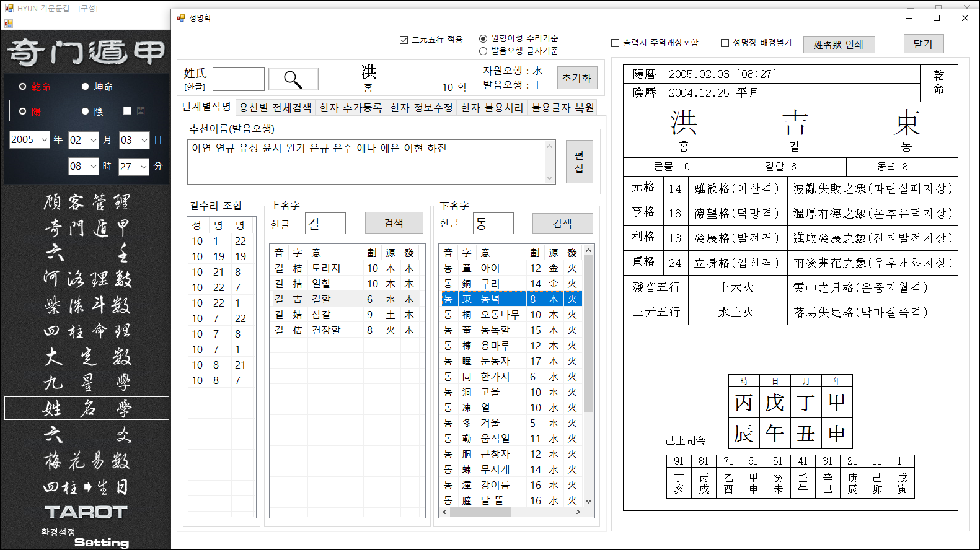Select the 발음오행 글자기준 radio button
The width and height of the screenshot is (980, 550).
click(483, 51)
